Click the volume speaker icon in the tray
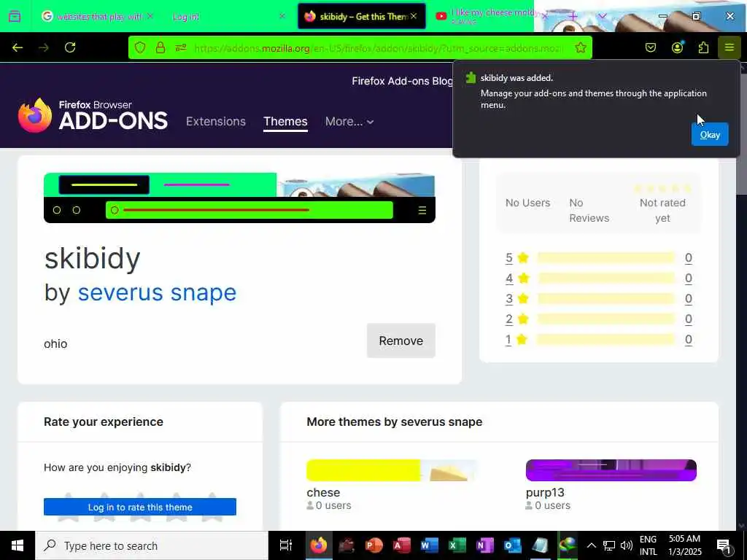 pos(627,545)
